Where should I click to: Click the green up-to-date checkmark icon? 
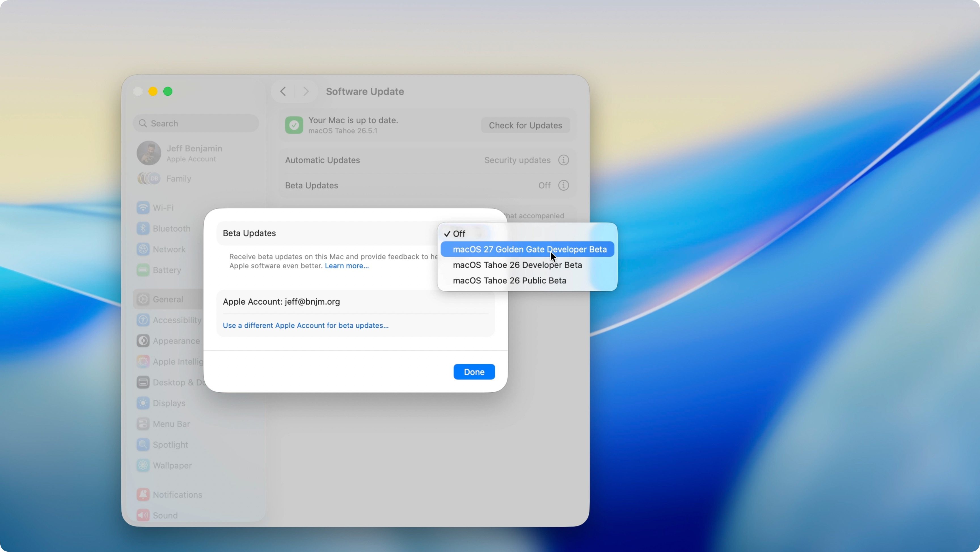tap(294, 125)
